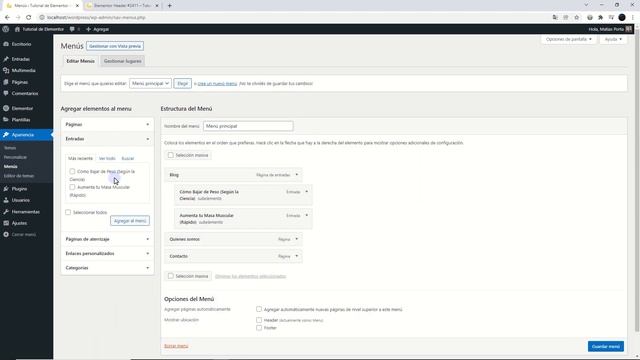Image resolution: width=640 pixels, height=360 pixels.
Task: Expand Blog menu item options
Action: click(297, 175)
